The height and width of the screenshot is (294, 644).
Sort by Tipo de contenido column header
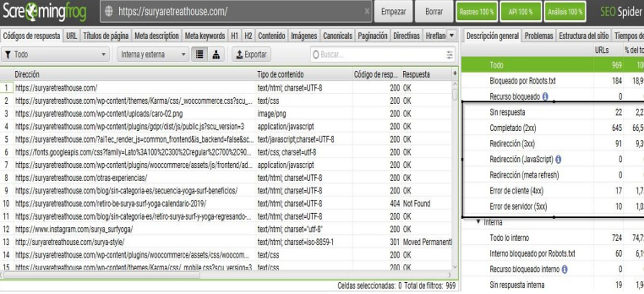304,74
